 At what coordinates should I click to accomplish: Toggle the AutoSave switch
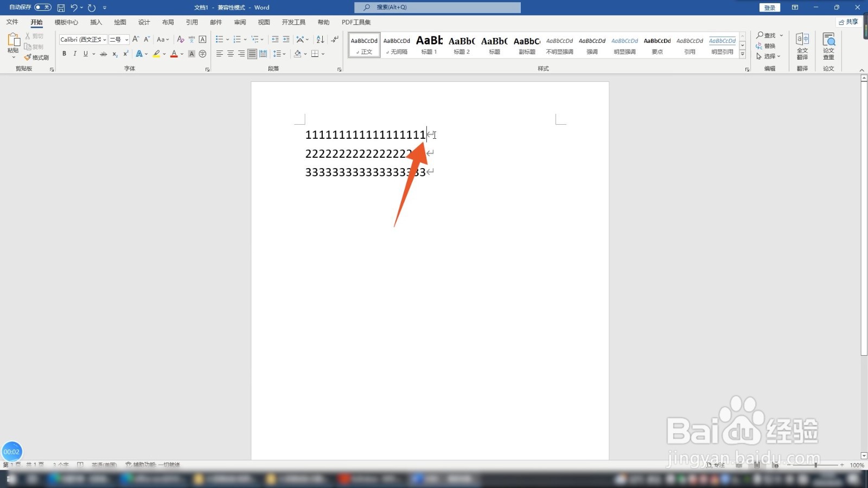coord(43,7)
